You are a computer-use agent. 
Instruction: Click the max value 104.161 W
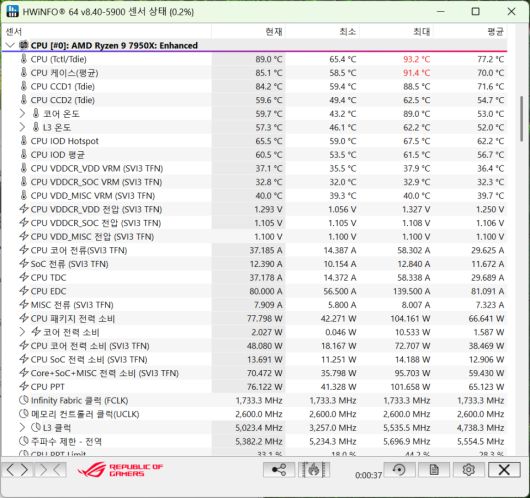pos(410,318)
